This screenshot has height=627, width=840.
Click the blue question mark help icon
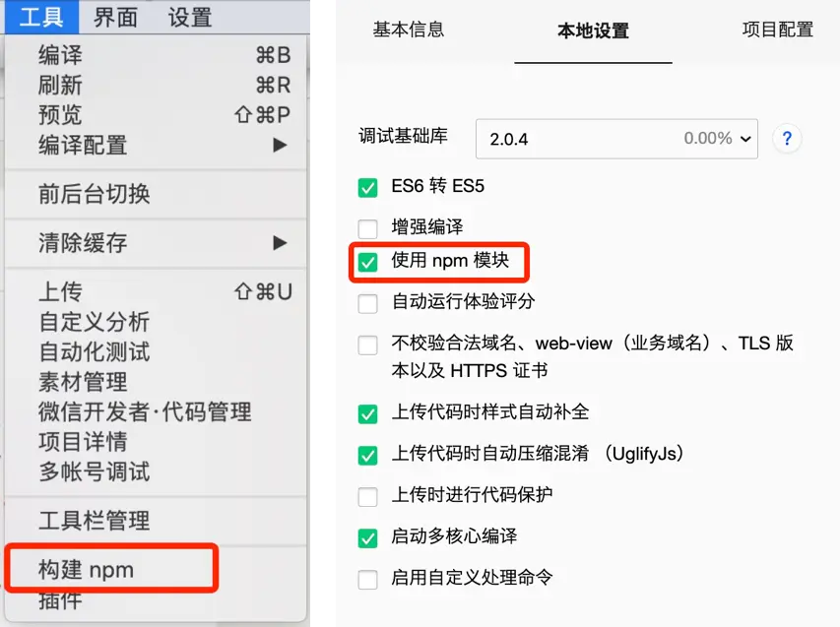pos(787,139)
